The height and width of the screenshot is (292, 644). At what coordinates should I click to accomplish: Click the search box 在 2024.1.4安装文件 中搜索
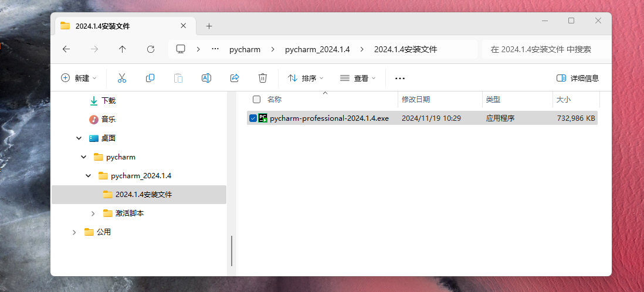coord(546,50)
